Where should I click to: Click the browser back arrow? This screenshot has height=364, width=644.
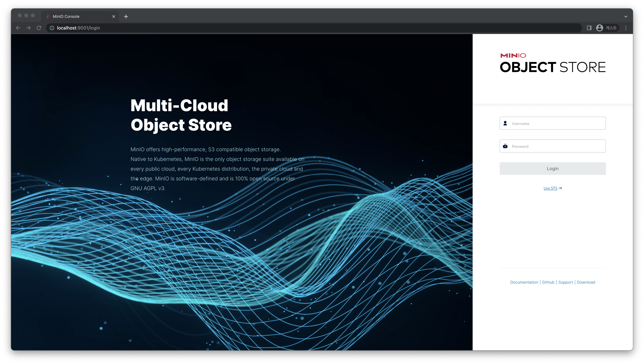18,28
